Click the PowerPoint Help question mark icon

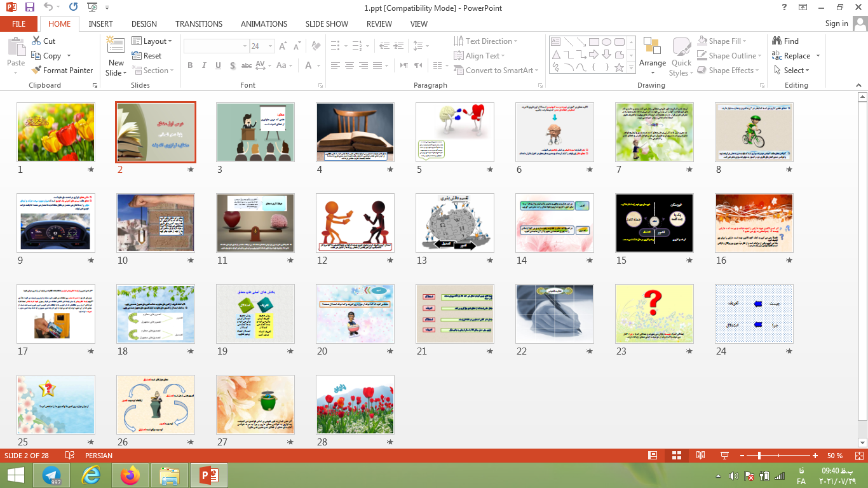pos(785,8)
